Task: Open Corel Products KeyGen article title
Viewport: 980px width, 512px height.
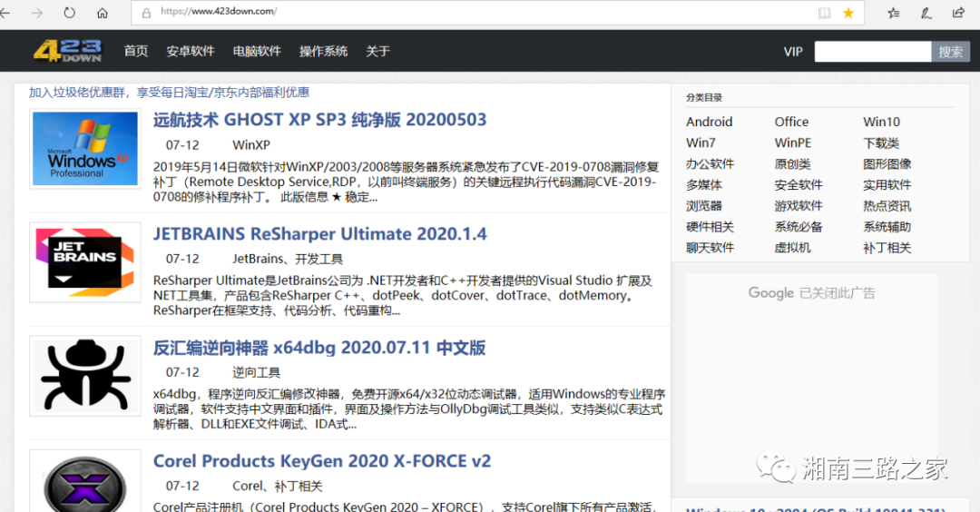Action: point(322,461)
